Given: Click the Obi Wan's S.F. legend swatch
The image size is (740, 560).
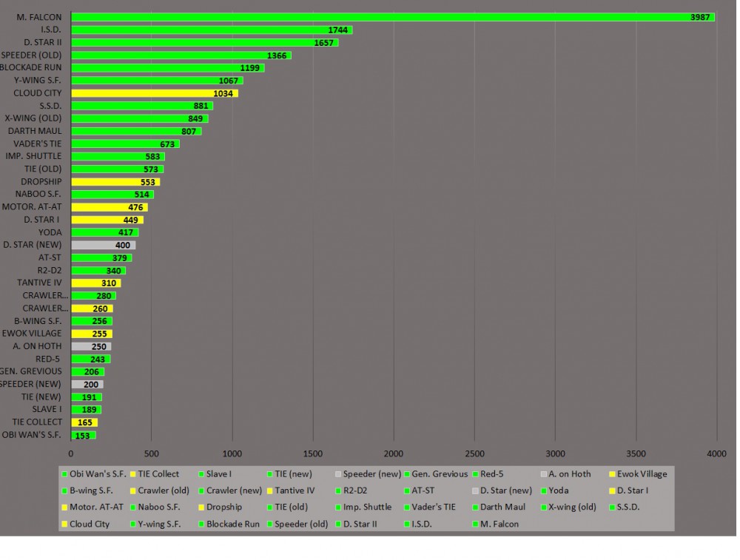Looking at the screenshot, I should click(x=64, y=474).
